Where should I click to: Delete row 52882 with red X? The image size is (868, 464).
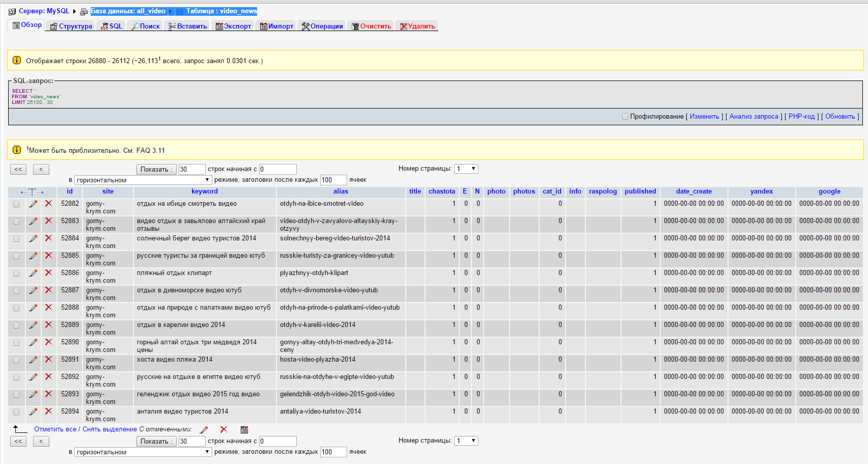pos(48,204)
